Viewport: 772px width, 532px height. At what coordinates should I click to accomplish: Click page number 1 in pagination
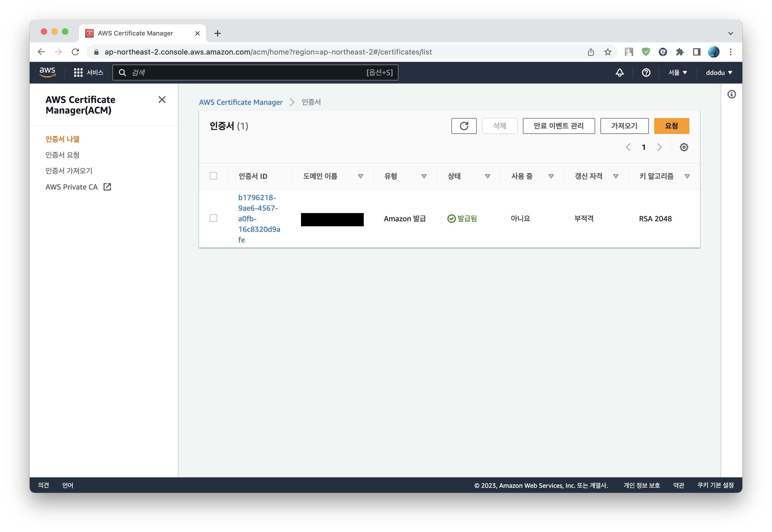643,147
